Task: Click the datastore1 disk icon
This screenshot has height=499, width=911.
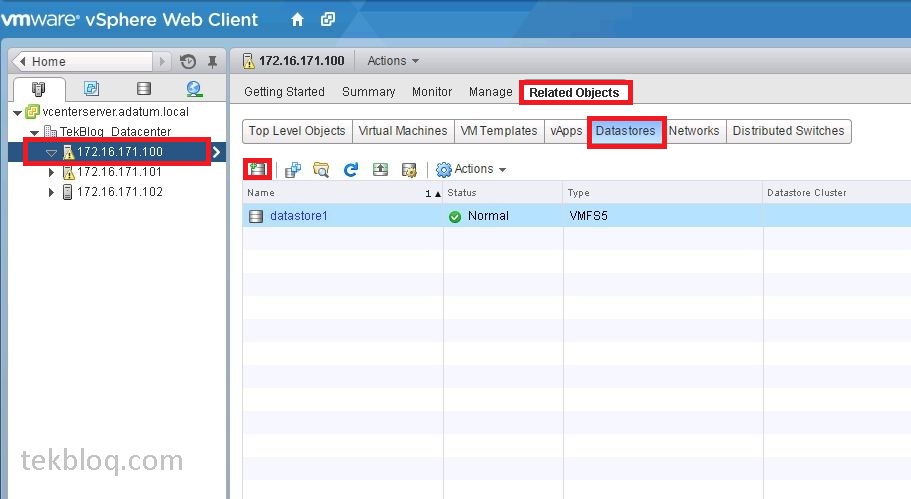Action: coord(256,216)
